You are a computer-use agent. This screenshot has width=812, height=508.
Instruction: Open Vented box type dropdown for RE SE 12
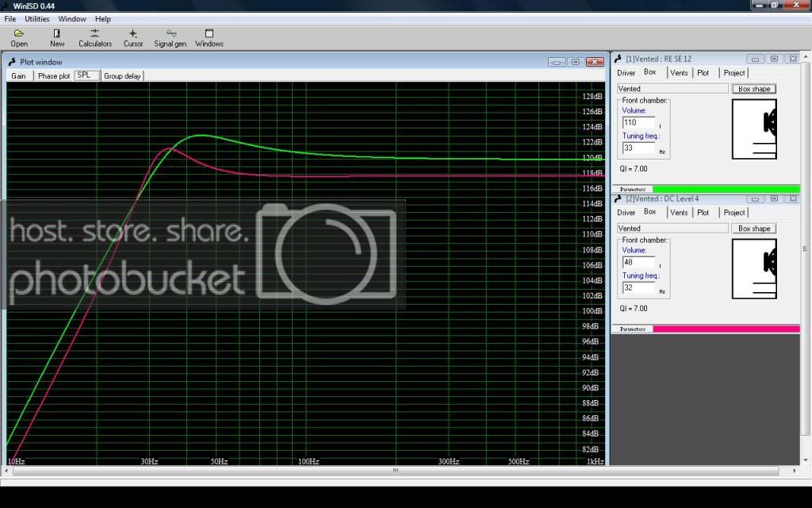pos(672,89)
